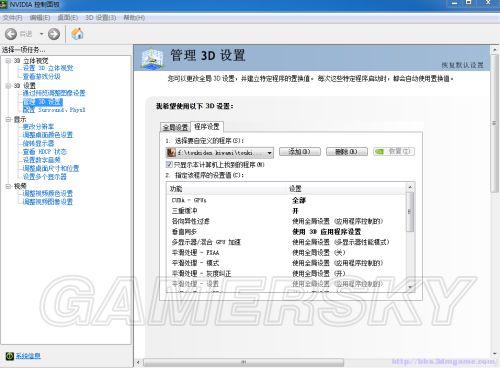Click the 删除 button
Image resolution: width=500 pixels, height=368 pixels.
coord(346,152)
